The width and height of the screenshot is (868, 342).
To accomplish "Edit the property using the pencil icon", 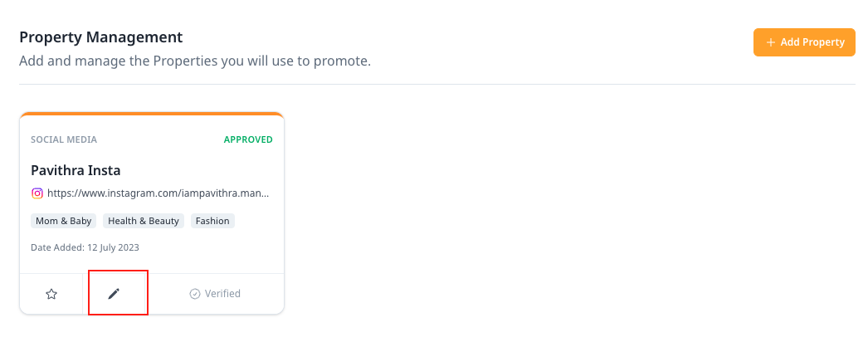I will [114, 294].
